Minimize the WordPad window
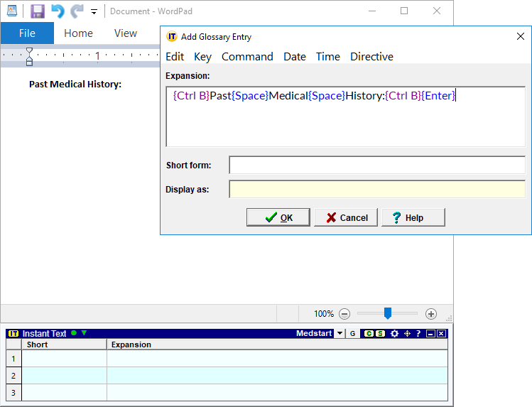 coord(372,11)
